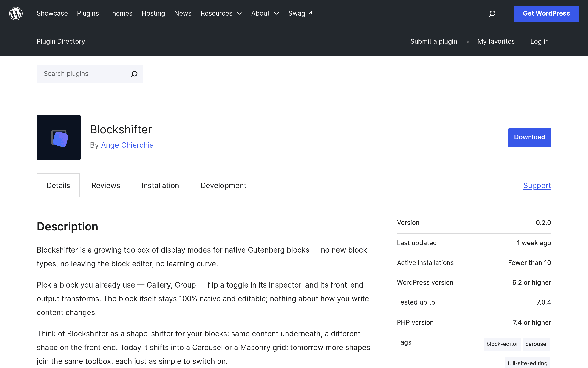Go to Plugins in top navigation

pos(88,13)
